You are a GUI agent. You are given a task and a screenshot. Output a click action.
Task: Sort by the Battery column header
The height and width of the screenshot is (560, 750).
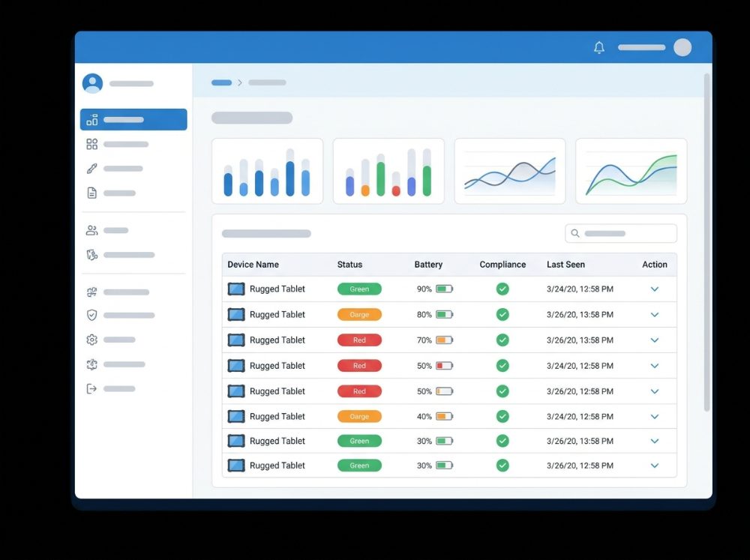(428, 265)
